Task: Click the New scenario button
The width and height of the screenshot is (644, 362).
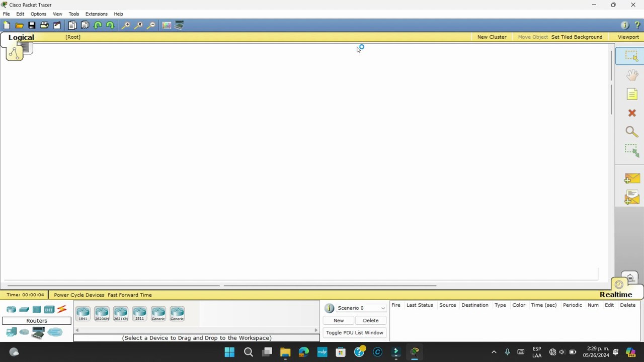Action: [x=339, y=320]
